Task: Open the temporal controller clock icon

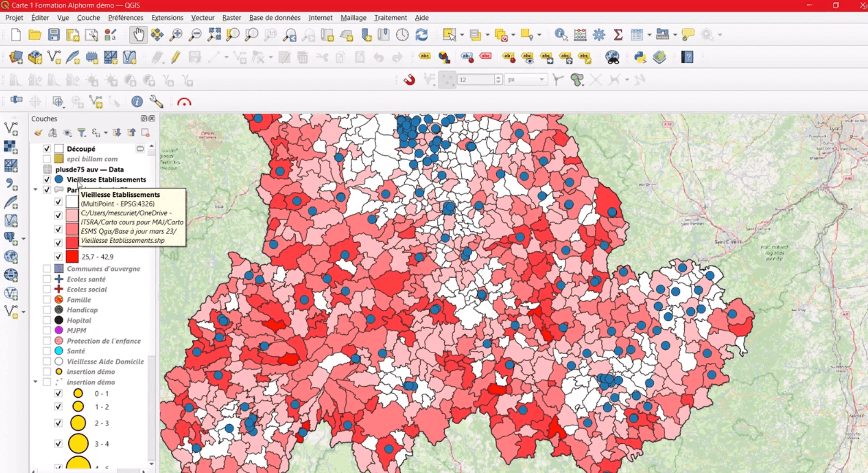Action: [x=402, y=35]
